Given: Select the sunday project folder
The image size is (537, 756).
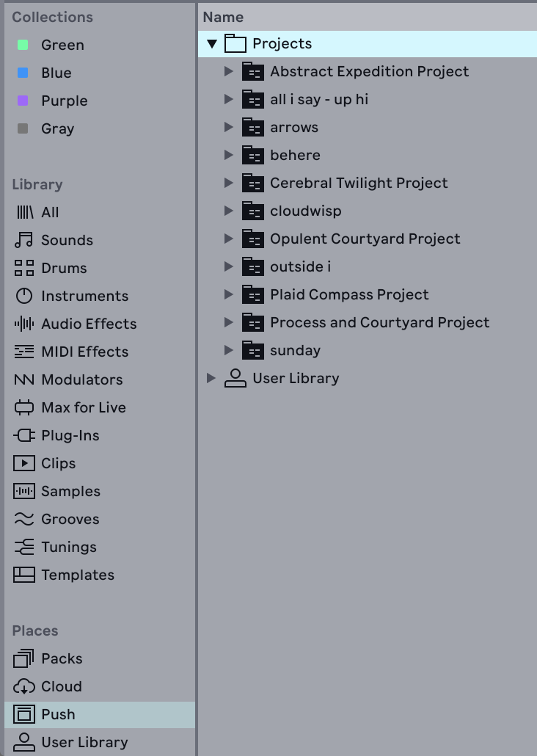Looking at the screenshot, I should pyautogui.click(x=293, y=350).
